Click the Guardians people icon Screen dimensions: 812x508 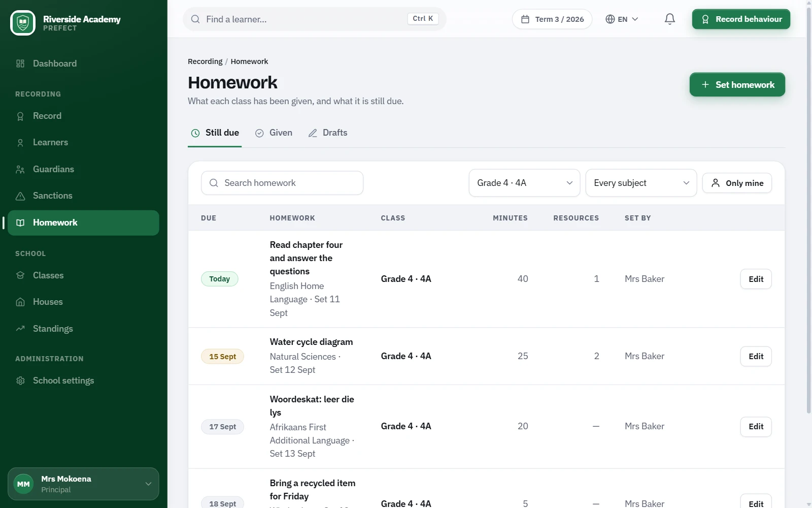pos(20,170)
